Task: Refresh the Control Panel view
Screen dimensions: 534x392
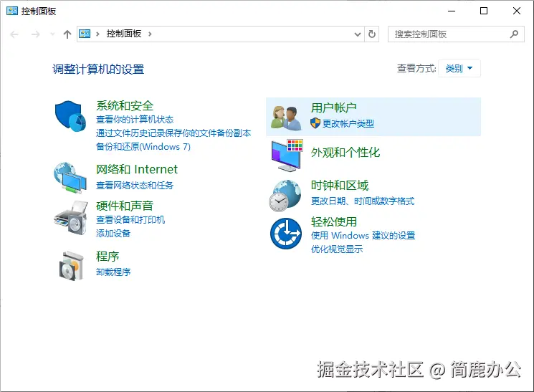Action: click(x=372, y=34)
